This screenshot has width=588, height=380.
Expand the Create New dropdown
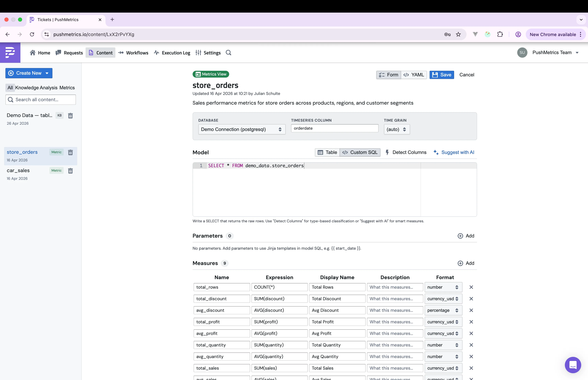pyautogui.click(x=29, y=73)
